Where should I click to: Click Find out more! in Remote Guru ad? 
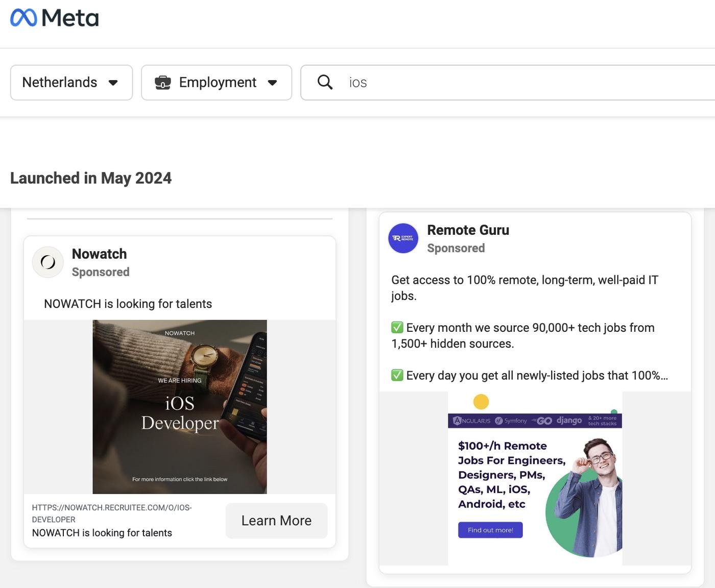[490, 530]
